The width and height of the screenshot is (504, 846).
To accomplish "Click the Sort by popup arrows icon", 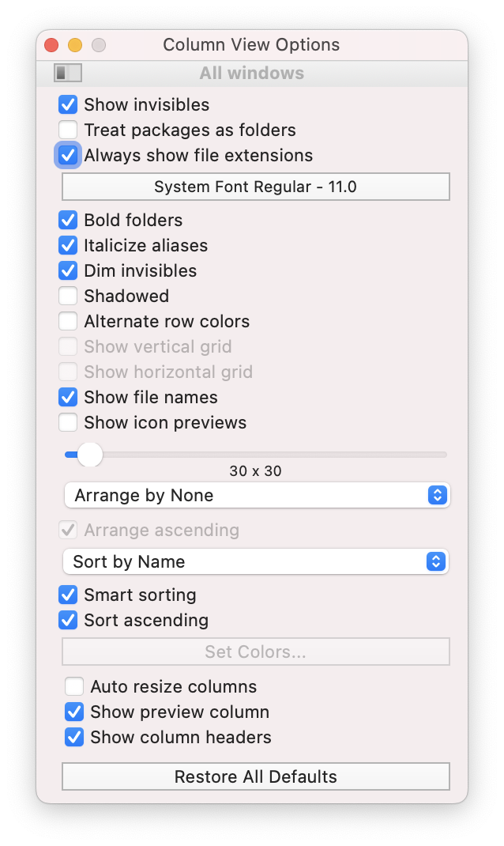I will pos(435,561).
